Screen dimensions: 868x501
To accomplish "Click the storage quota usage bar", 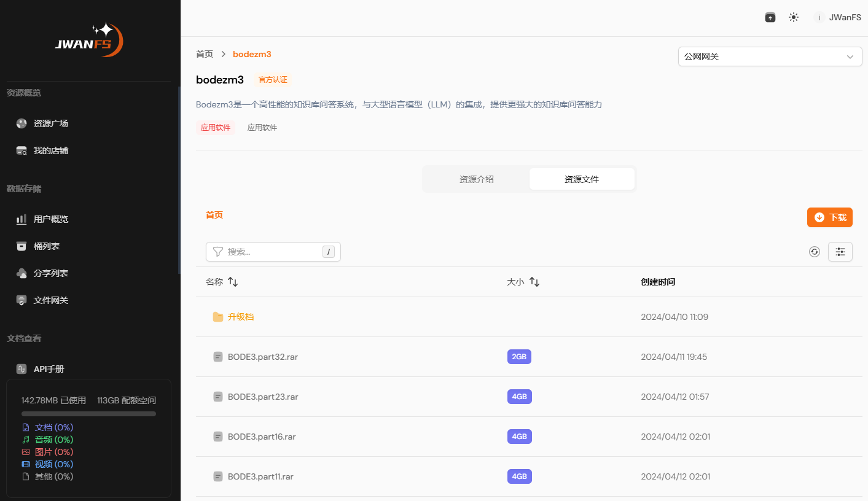I will coord(88,414).
